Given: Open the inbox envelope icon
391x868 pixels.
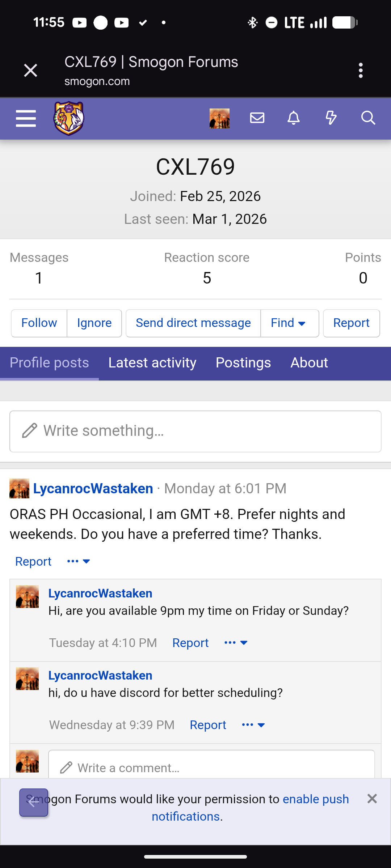Looking at the screenshot, I should [x=257, y=118].
